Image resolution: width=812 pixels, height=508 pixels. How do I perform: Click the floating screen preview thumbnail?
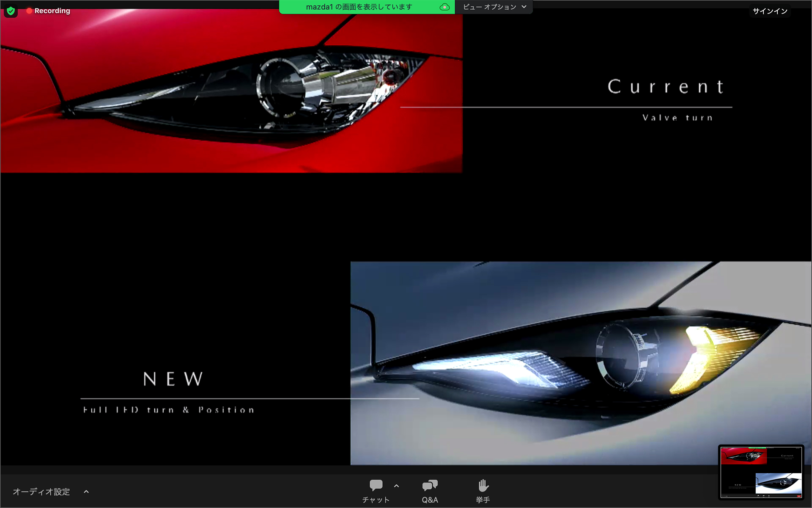click(x=761, y=472)
